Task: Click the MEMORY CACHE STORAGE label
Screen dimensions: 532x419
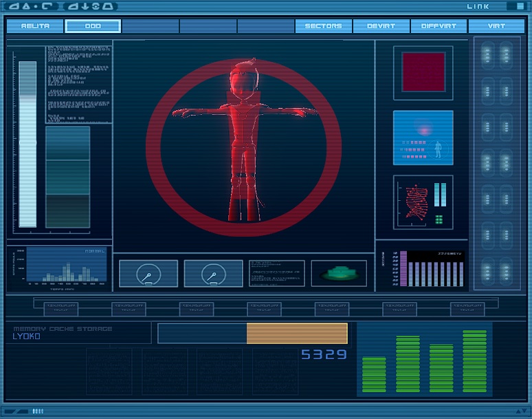Action: pos(63,329)
